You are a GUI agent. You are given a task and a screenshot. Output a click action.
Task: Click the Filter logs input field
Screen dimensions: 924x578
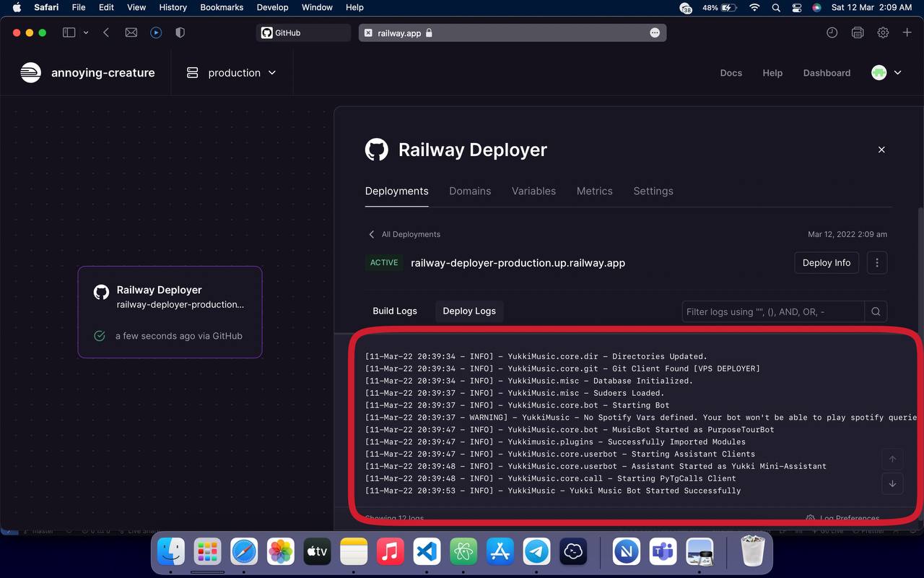[773, 311]
